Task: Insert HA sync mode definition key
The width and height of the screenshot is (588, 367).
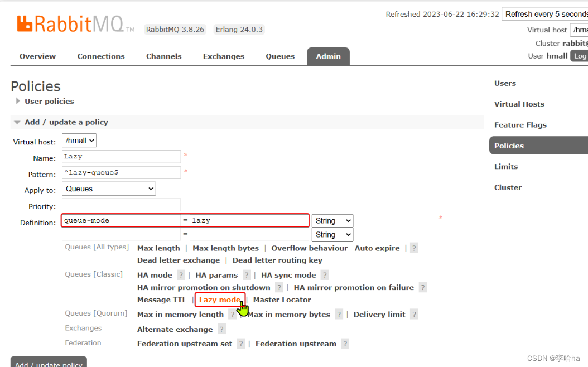Action: tap(288, 275)
